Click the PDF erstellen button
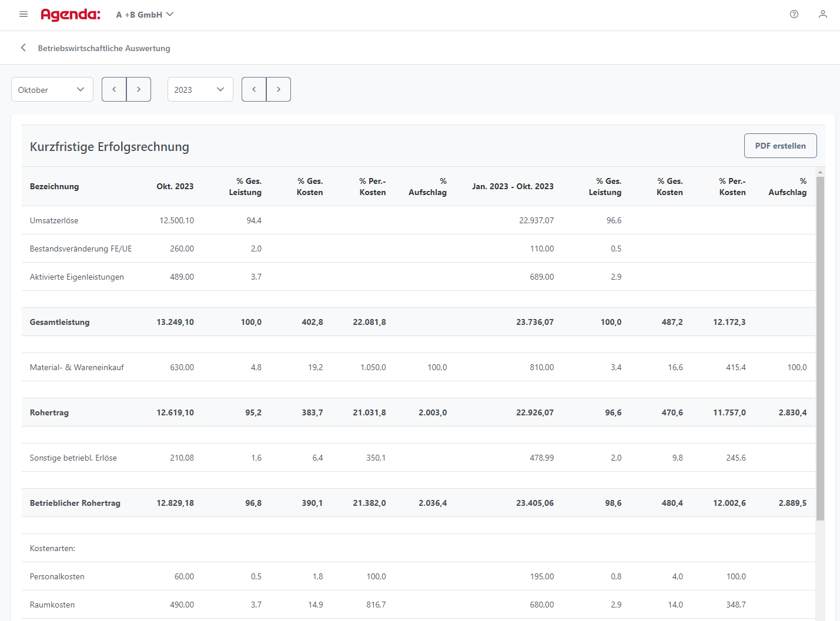 [780, 146]
